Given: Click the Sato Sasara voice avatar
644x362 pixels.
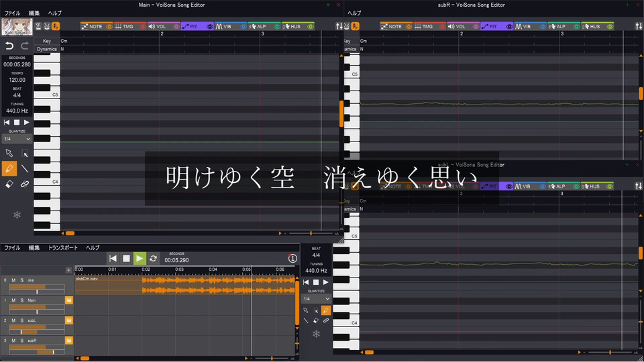Looking at the screenshot, I should [17, 27].
